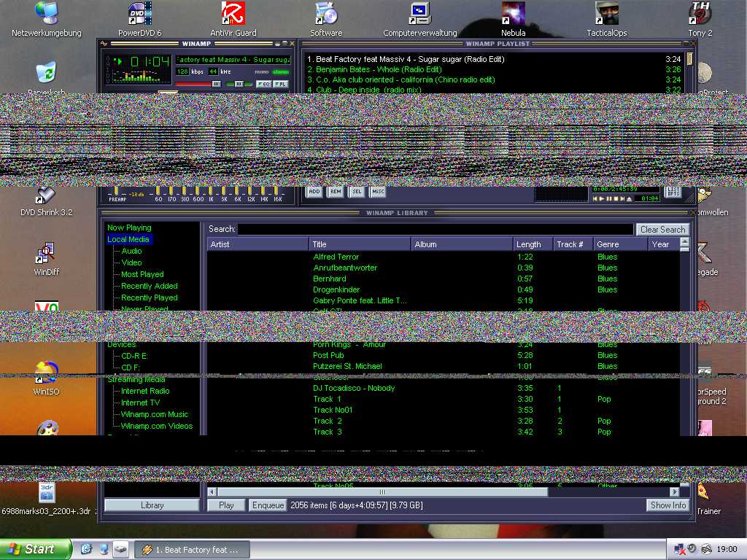Click the Messenger quick launch icon
The width and height of the screenshot is (747, 560).
click(x=104, y=549)
